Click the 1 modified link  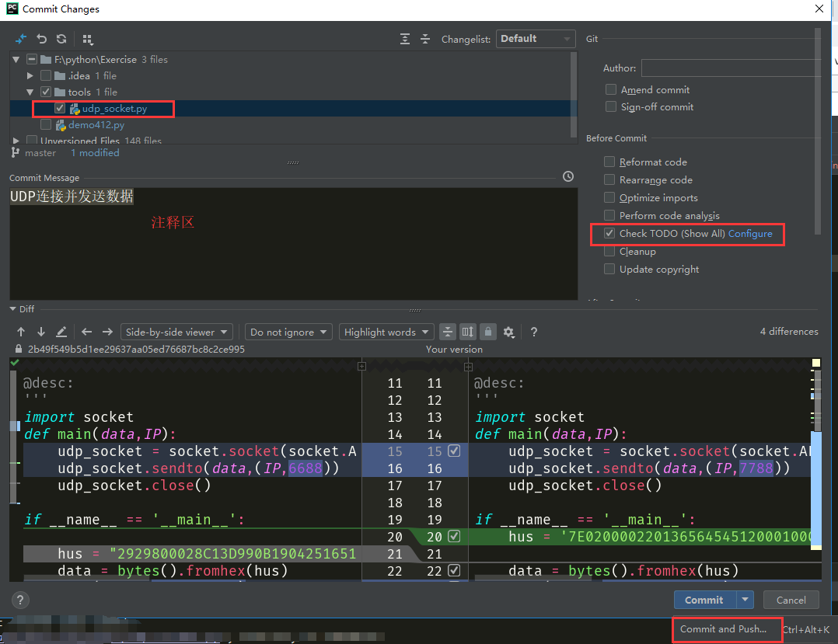tap(95, 153)
